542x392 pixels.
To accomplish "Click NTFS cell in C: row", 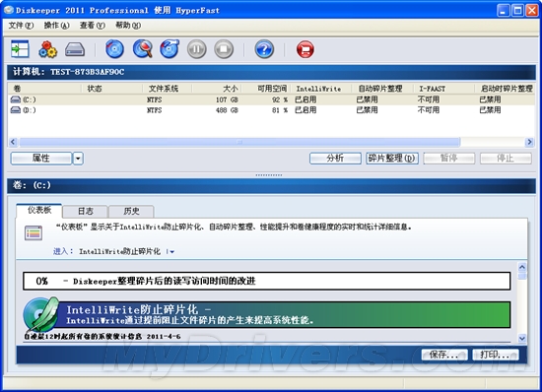I will [x=154, y=99].
